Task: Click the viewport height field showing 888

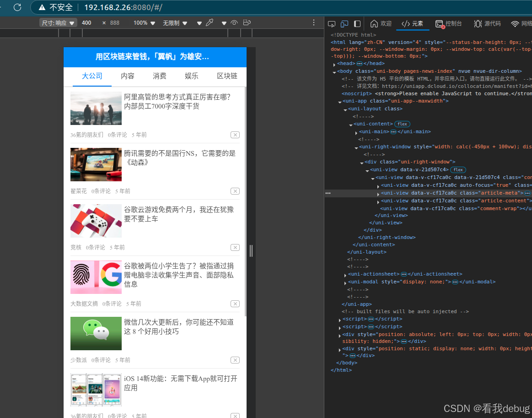Action: click(116, 23)
